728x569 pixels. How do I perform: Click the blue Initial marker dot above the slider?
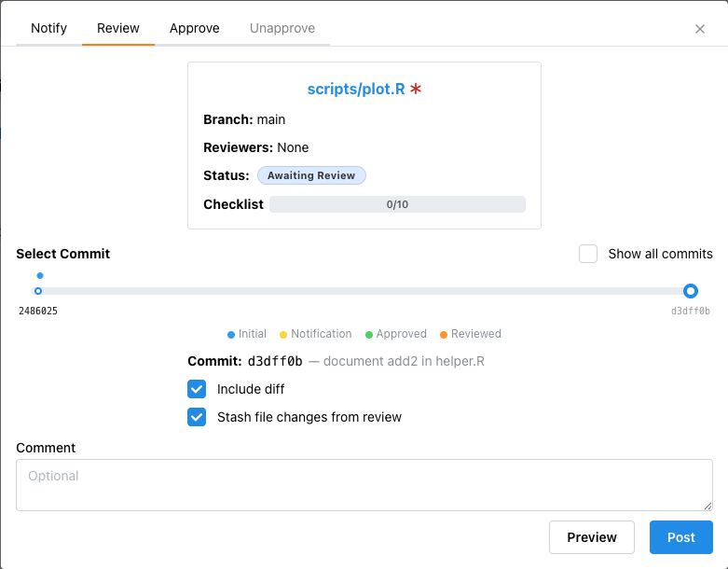pyautogui.click(x=39, y=276)
